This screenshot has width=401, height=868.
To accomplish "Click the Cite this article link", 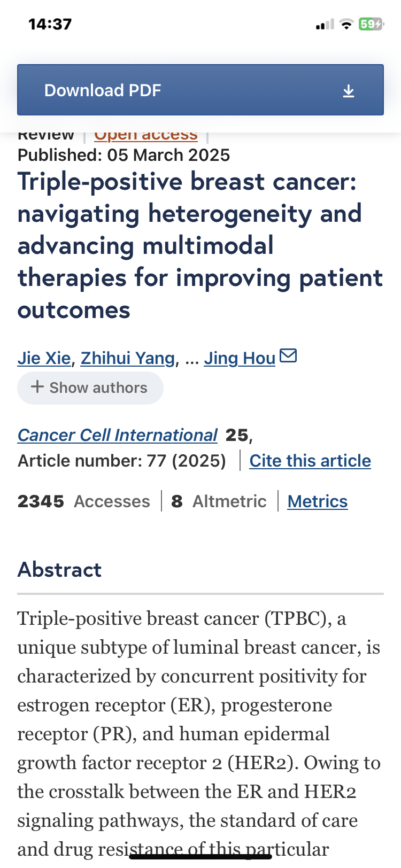I will pyautogui.click(x=310, y=461).
